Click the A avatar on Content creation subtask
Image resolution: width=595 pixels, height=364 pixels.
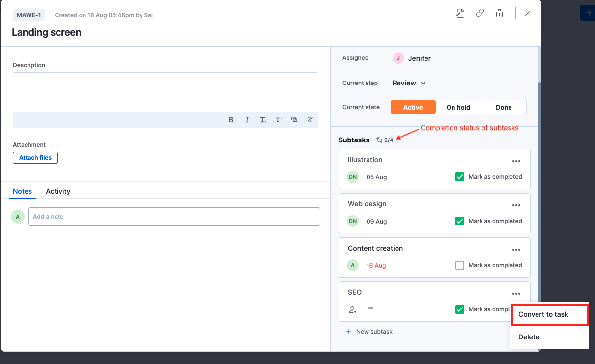tap(353, 265)
